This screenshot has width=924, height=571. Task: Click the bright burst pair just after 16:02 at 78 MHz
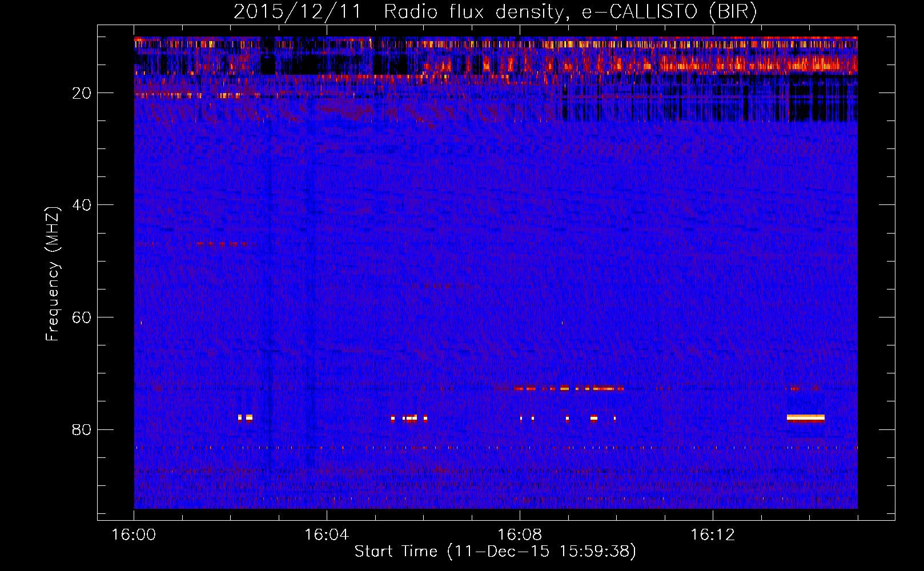[x=245, y=417]
